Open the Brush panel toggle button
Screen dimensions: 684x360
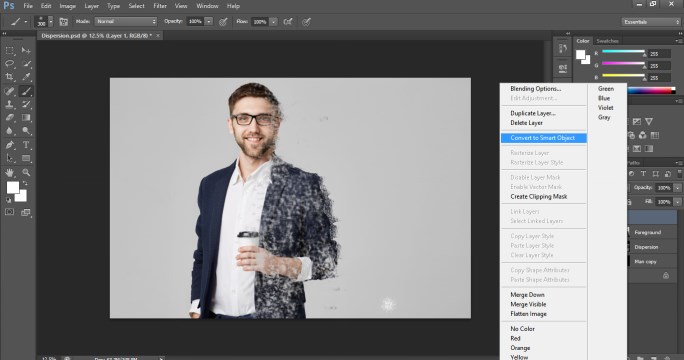[64, 22]
